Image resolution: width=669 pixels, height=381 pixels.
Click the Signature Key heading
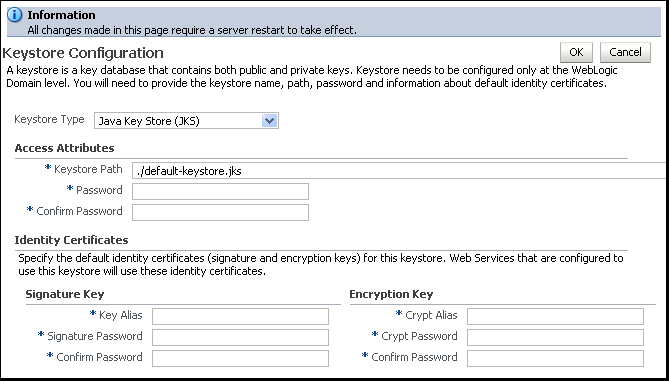tap(65, 294)
